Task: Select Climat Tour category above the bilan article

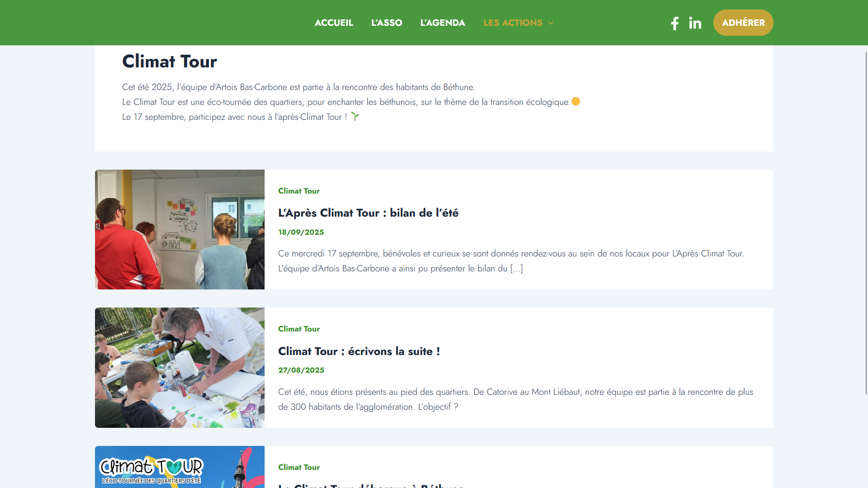Action: pos(299,191)
